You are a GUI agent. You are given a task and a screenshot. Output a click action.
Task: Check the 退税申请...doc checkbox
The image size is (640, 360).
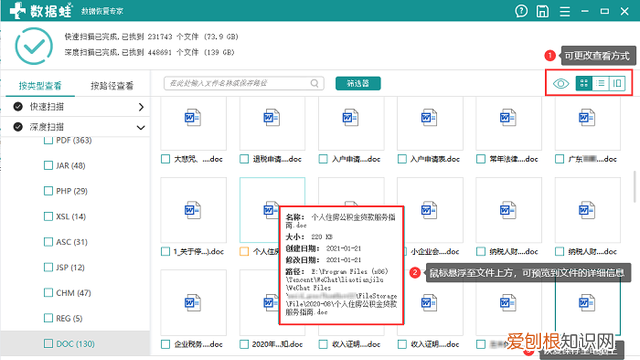coord(244,159)
